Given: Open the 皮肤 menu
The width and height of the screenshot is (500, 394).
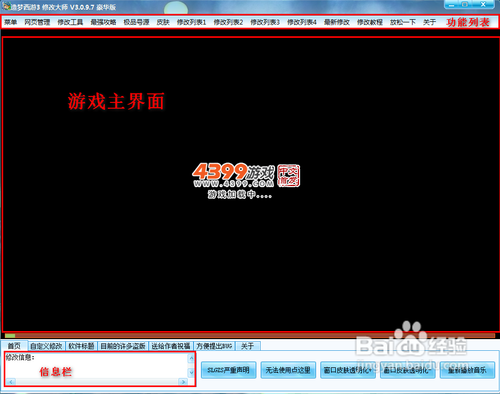Looking at the screenshot, I should [163, 22].
